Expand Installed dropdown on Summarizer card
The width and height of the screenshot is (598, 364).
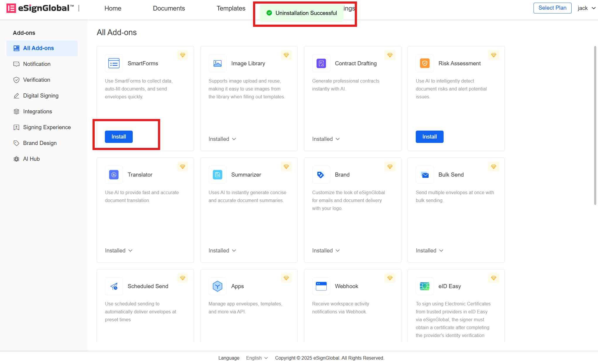(222, 251)
